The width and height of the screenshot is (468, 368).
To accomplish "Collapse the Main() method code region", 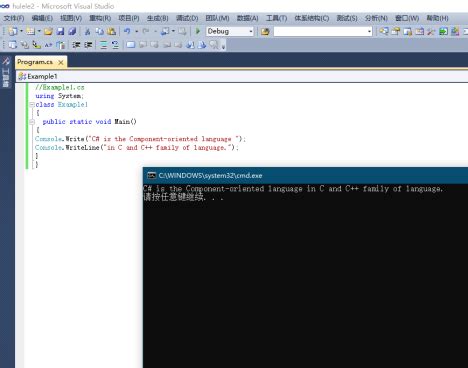I will click(32, 122).
